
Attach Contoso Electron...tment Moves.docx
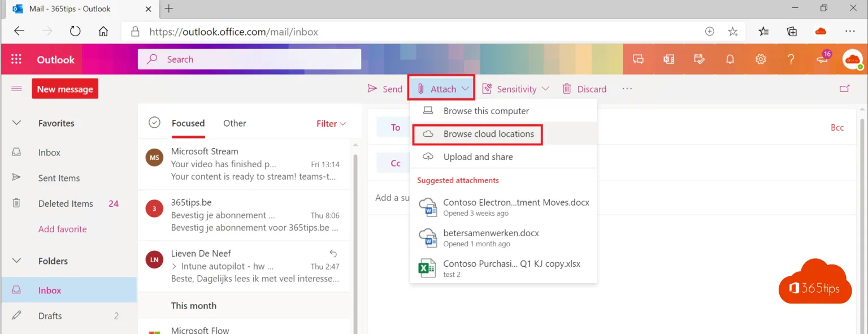tap(504, 207)
